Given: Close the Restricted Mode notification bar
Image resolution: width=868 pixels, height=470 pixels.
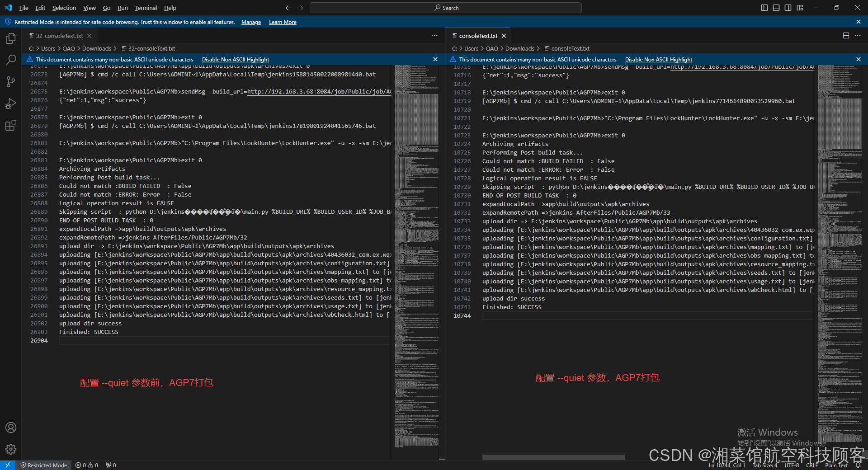Looking at the screenshot, I should pos(859,22).
